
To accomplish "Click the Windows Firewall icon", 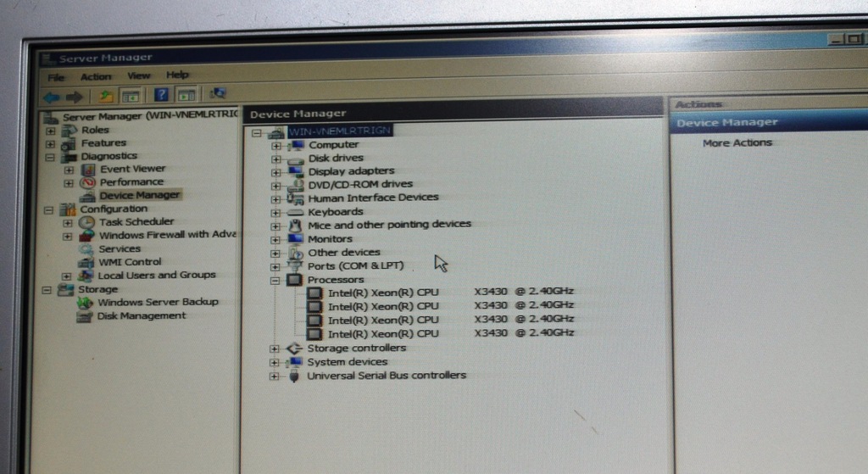I will point(86,236).
